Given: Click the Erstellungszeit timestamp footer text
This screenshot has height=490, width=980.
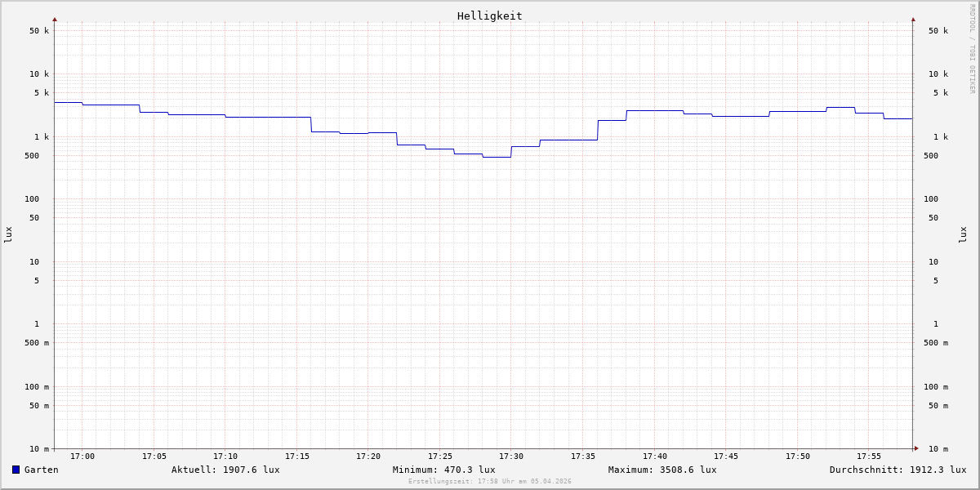Looking at the screenshot, I should click(x=490, y=482).
